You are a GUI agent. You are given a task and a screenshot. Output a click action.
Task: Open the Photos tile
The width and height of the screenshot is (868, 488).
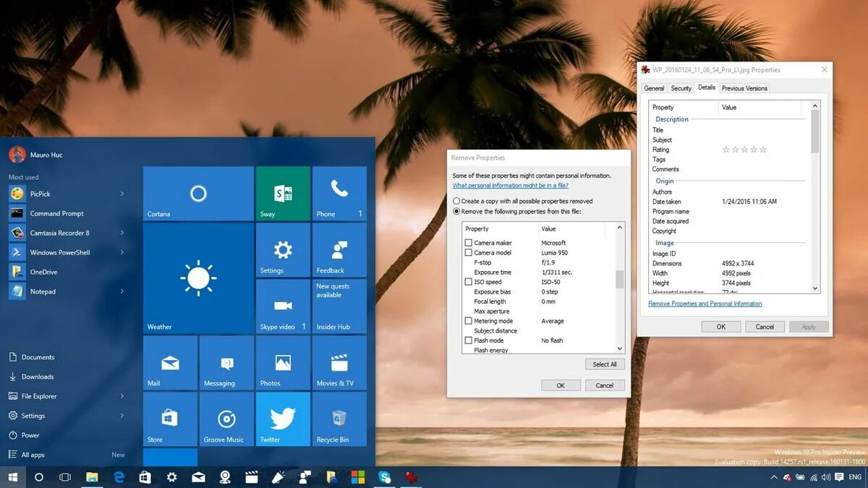(283, 362)
